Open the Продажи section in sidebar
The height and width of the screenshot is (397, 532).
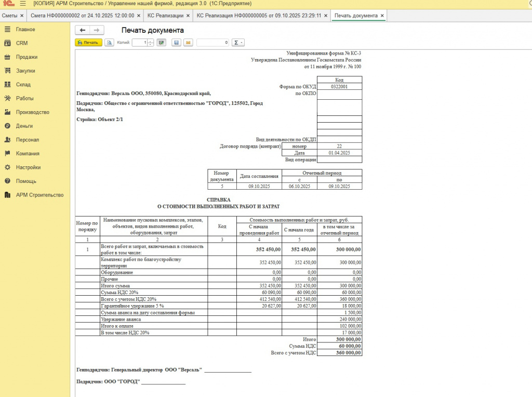[x=26, y=57]
